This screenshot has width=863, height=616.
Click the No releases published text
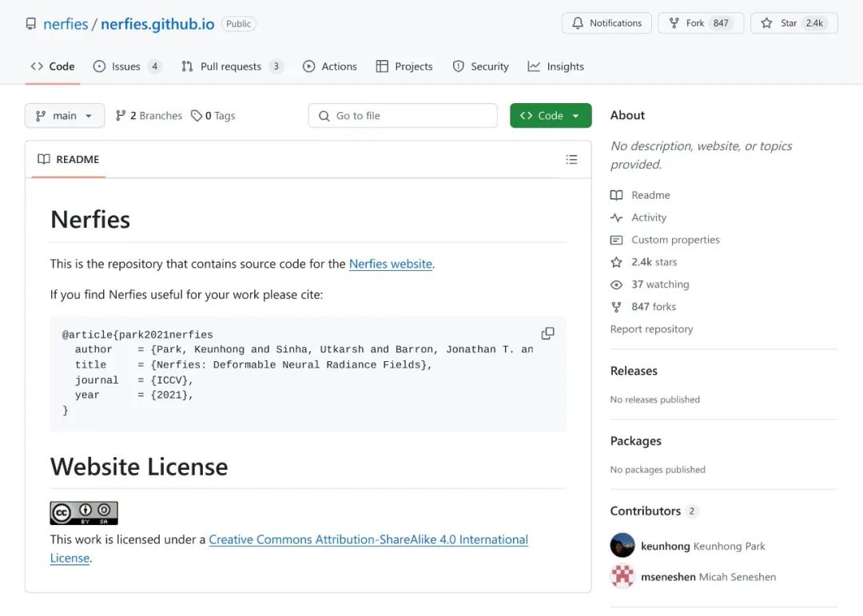pyautogui.click(x=655, y=399)
